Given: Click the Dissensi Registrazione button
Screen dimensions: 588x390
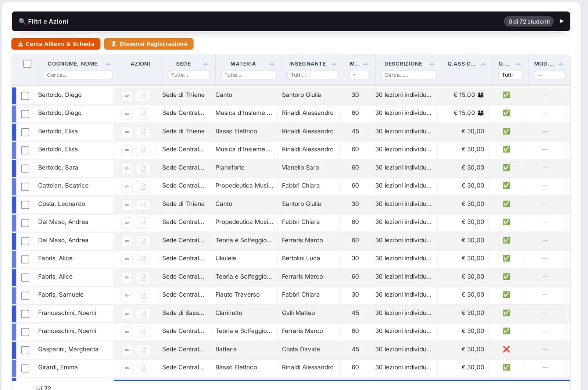Looking at the screenshot, I should point(149,44).
